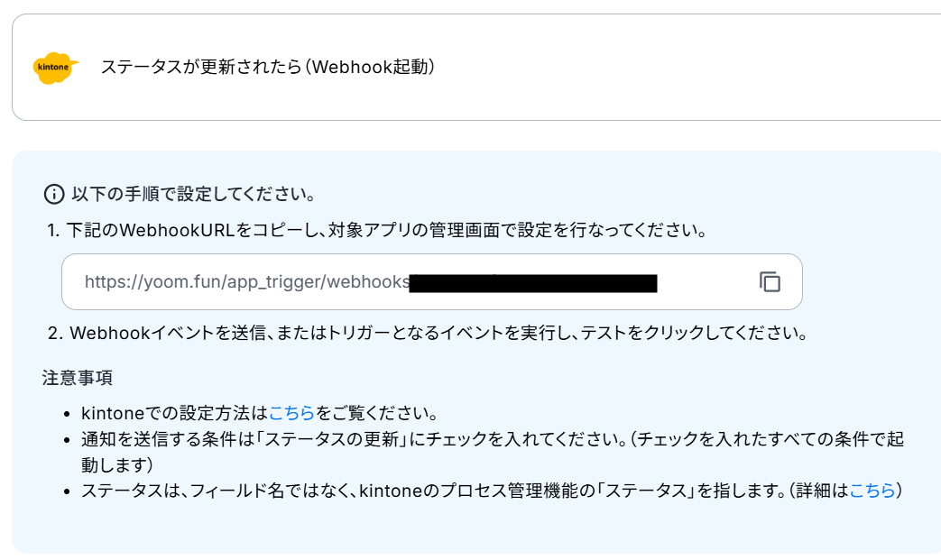Click the blacked-out portion of the Webhook URL
The image size is (941, 560).
pyautogui.click(x=533, y=283)
